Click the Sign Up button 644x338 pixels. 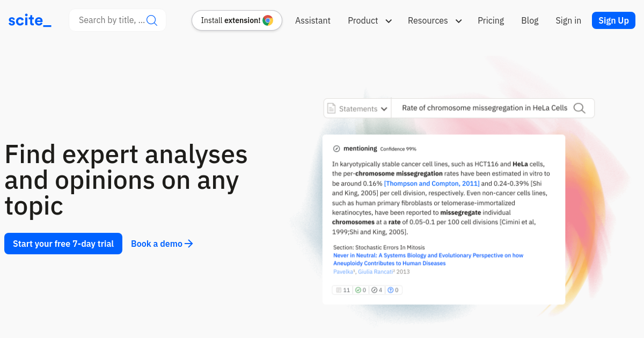tap(613, 20)
